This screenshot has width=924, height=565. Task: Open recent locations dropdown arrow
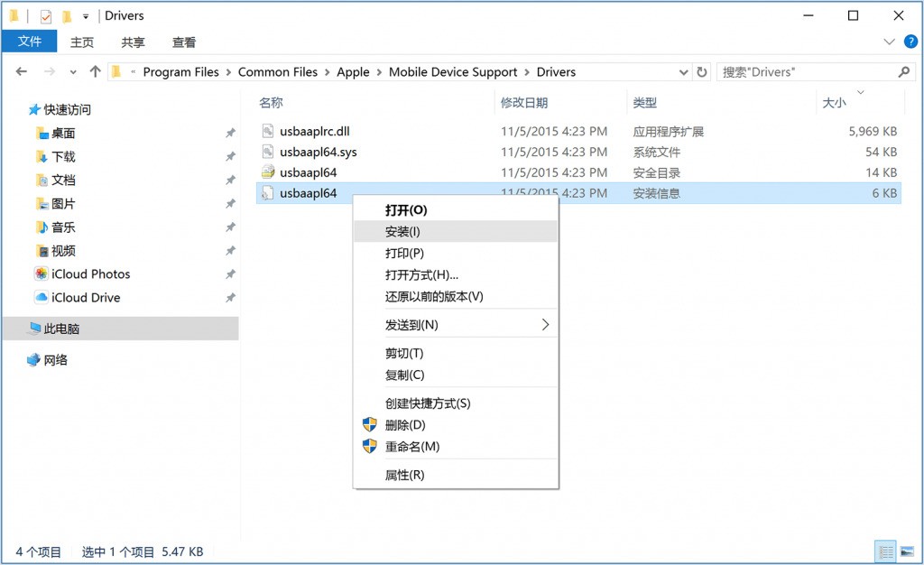(x=73, y=72)
